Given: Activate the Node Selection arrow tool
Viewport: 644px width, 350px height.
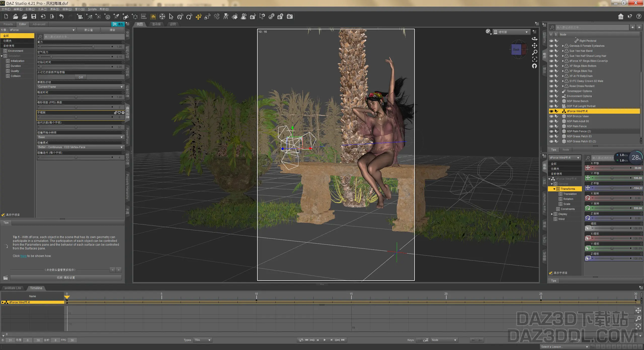Looking at the screenshot, I should (171, 17).
